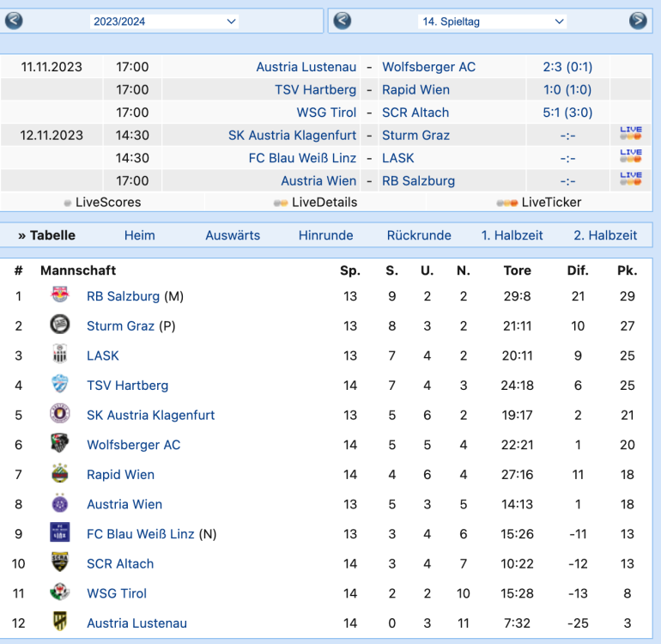This screenshot has width=661, height=644.
Task: Show the 1. Halbzeit table
Action: tap(511, 235)
